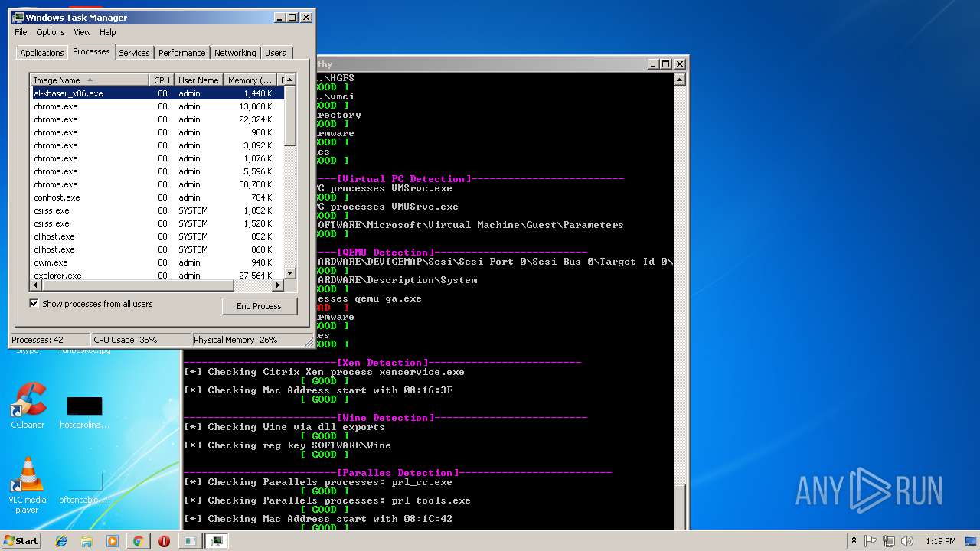
Task: Switch to the Performance tab
Action: coord(182,53)
